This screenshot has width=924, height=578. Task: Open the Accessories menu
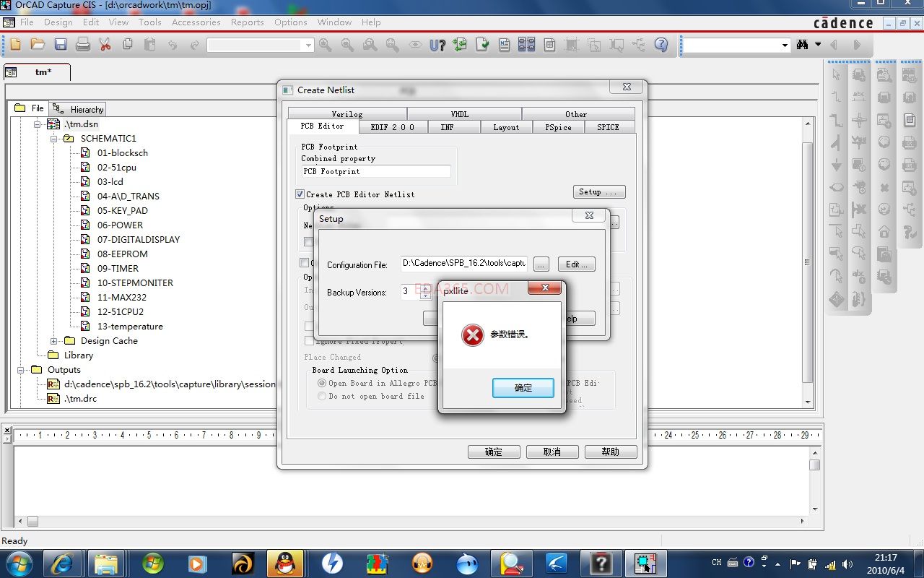196,22
